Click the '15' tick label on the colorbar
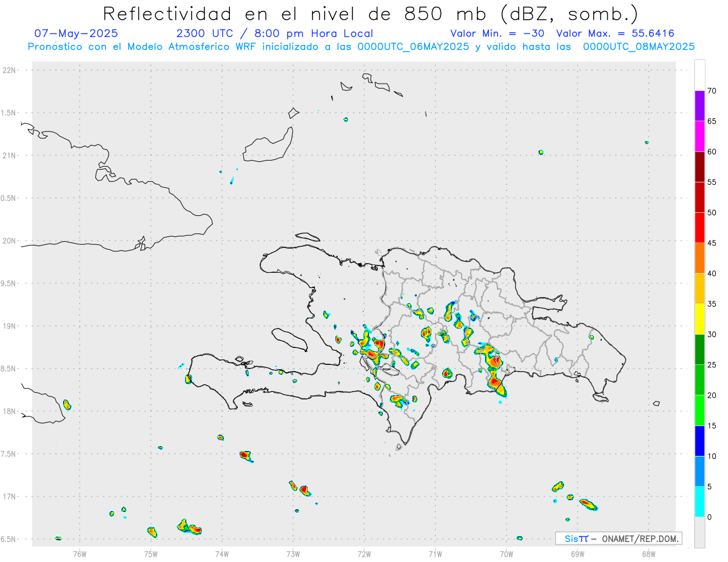The width and height of the screenshot is (728, 562). pos(712,426)
